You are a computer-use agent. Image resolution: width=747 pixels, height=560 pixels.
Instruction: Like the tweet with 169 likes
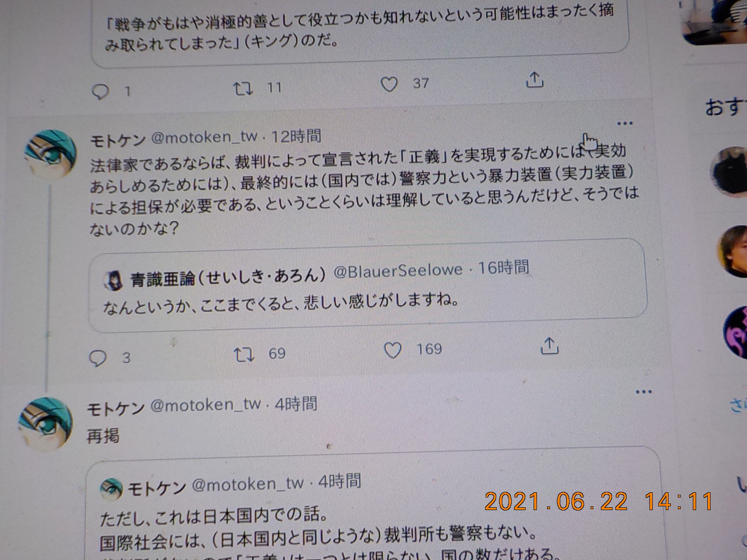[x=392, y=350]
